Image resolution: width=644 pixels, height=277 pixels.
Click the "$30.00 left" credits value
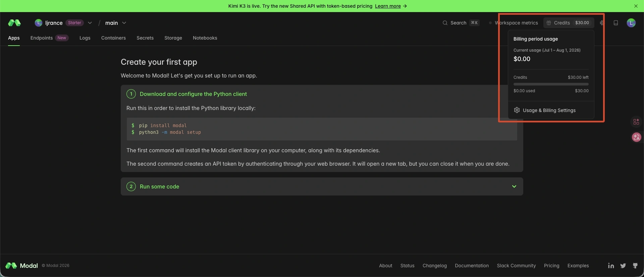point(578,77)
